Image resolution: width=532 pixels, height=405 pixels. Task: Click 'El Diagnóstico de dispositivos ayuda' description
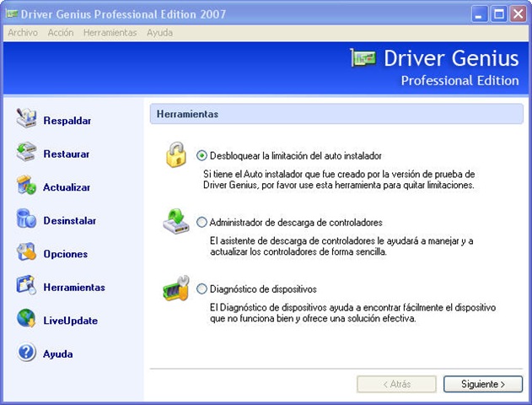[352, 313]
